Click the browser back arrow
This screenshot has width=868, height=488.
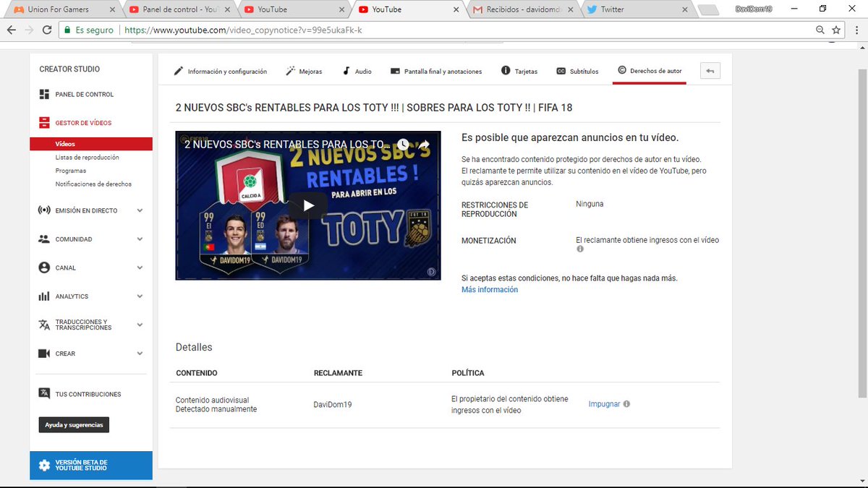click(11, 30)
